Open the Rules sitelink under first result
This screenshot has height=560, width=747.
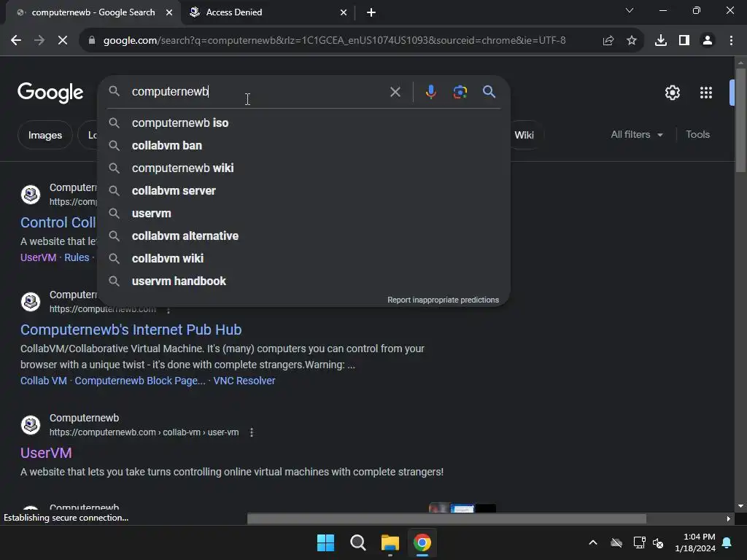[77, 257]
